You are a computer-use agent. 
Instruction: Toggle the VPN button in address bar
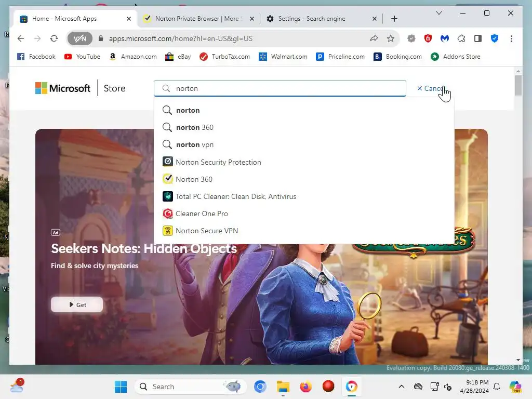79,38
